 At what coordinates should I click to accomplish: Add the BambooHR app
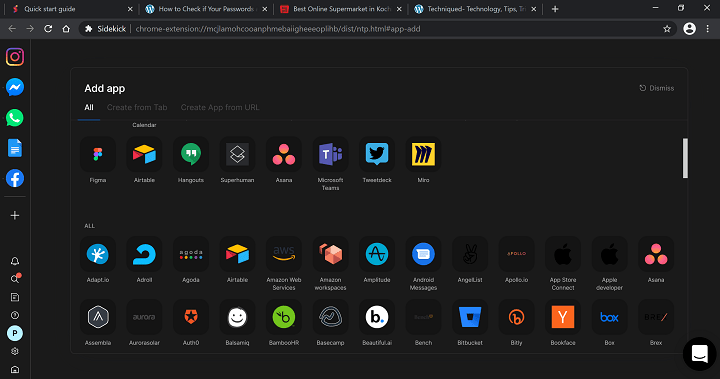coord(284,317)
